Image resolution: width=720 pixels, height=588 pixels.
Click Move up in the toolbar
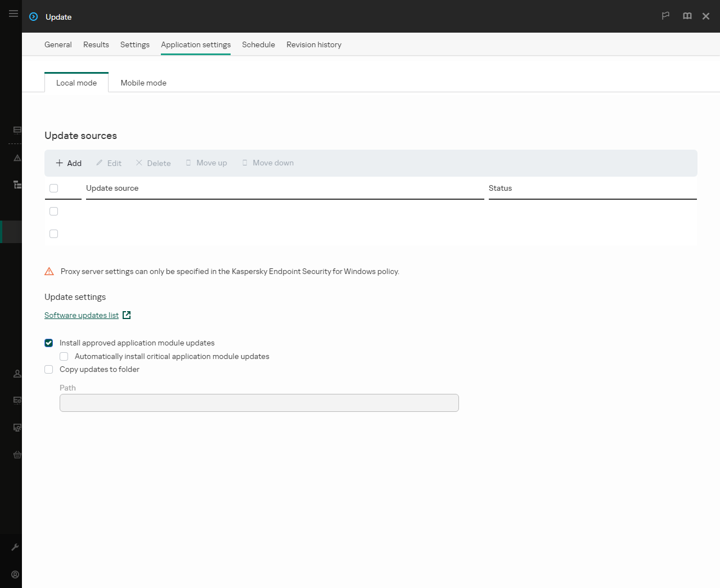[x=206, y=163]
